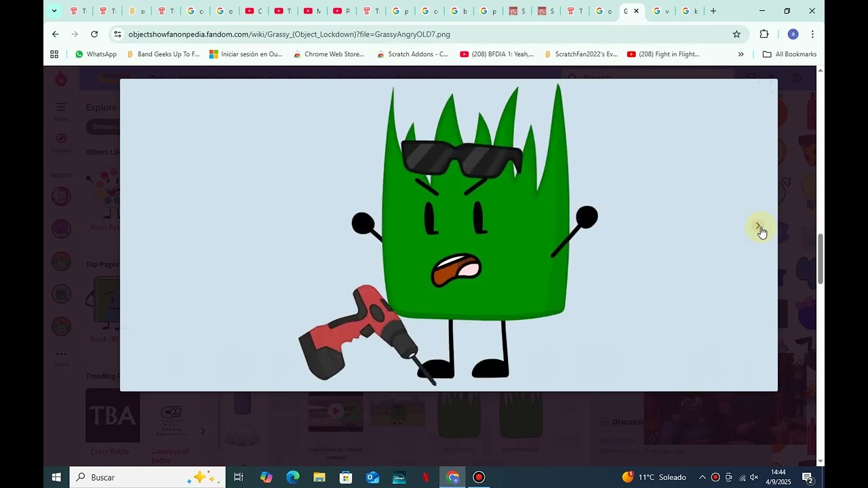Expand the tab search dropdown
868x488 pixels.
(54, 11)
